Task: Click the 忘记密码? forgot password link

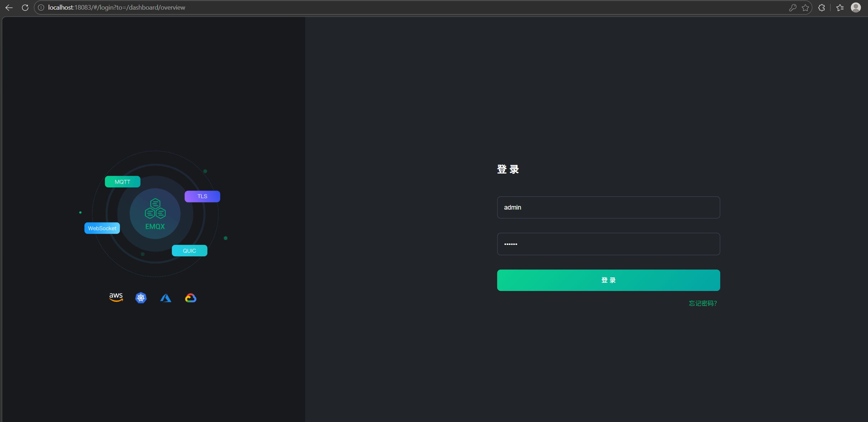Action: tap(702, 303)
